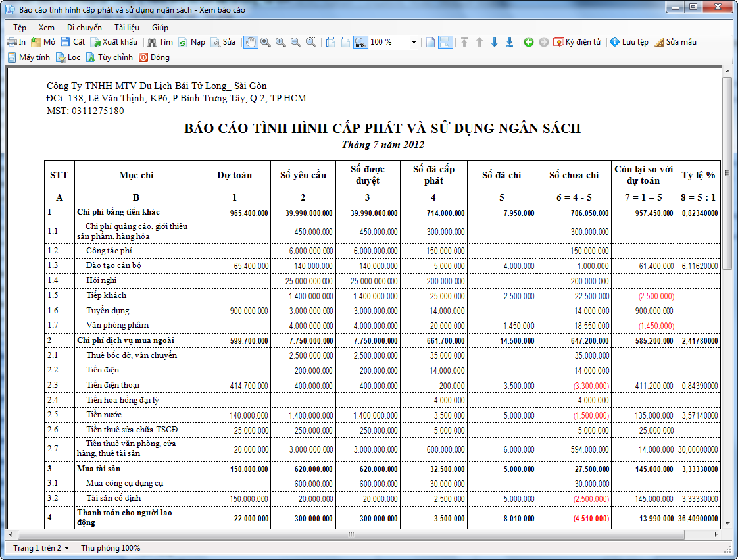Viewport: 738px width, 560px height.
Task: Switch to continuous page view
Action: click(445, 42)
